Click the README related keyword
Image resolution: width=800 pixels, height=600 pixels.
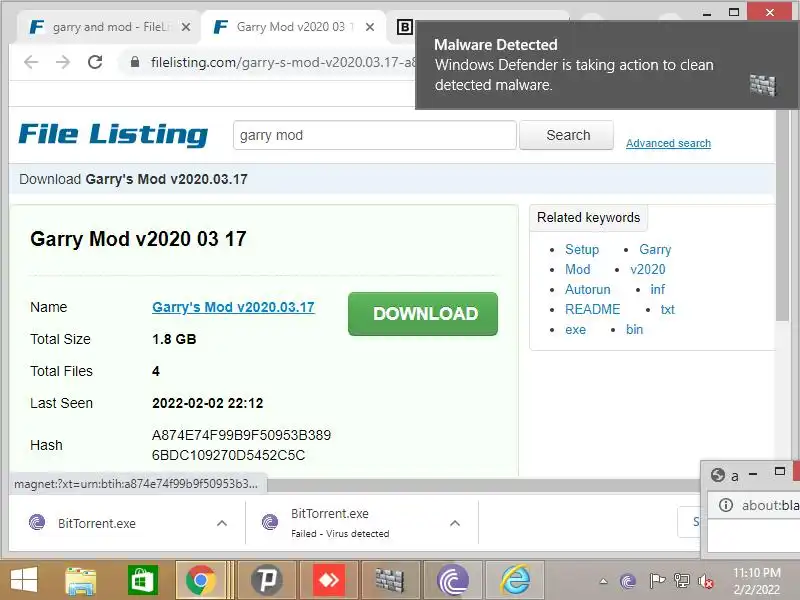592,309
